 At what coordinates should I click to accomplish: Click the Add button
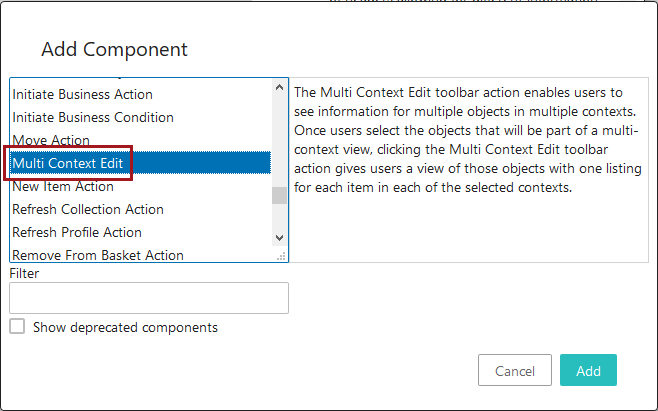[588, 371]
